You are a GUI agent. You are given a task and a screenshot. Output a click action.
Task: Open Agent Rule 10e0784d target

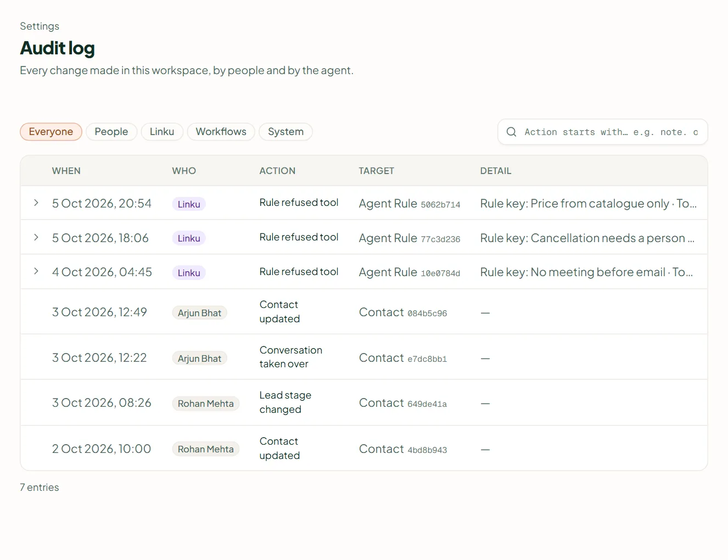(410, 272)
